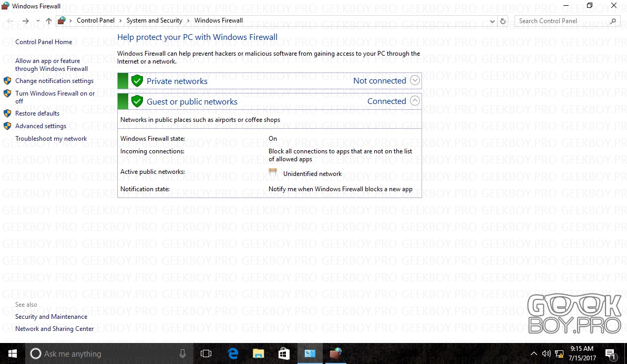
Task: Launch Microsoft Edge from taskbar
Action: [x=233, y=353]
